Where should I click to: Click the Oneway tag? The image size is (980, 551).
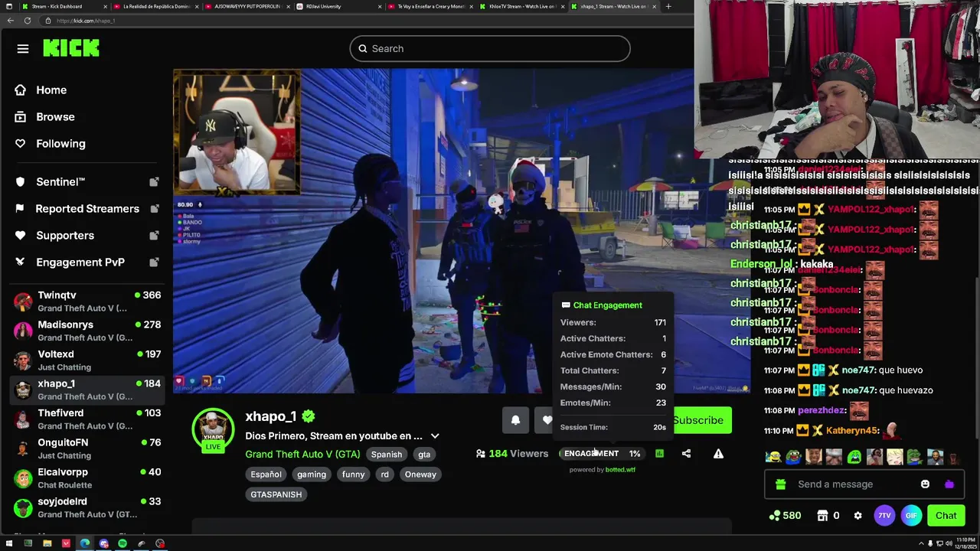pos(420,474)
